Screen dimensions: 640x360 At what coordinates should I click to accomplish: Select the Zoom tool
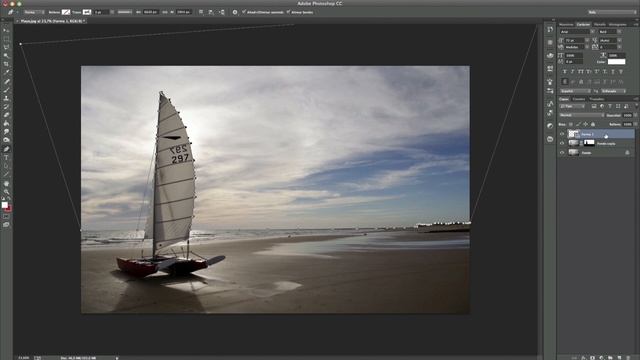click(x=6, y=191)
